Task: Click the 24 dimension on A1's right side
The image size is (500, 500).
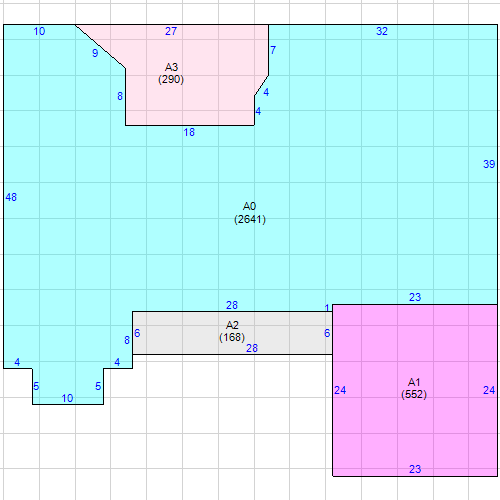Action: point(489,390)
